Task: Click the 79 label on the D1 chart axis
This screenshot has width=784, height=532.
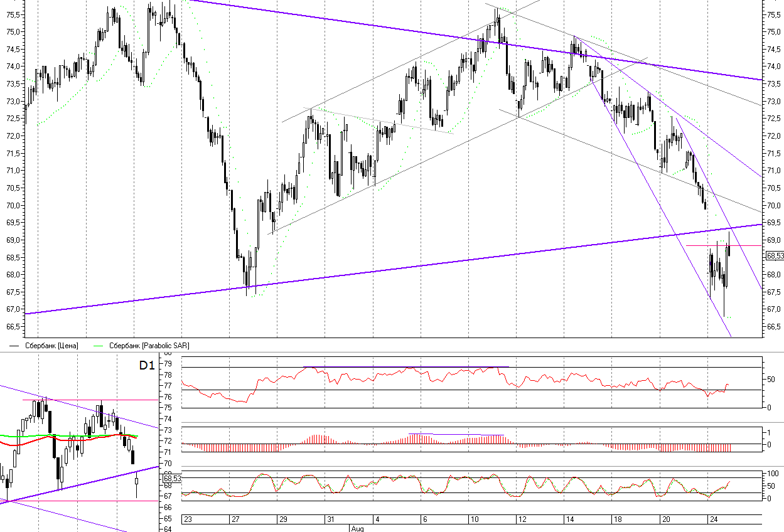Action: pos(168,363)
